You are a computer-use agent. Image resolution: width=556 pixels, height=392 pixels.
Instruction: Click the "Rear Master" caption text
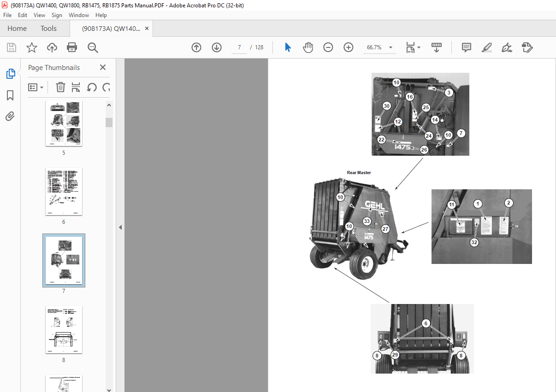pyautogui.click(x=359, y=173)
